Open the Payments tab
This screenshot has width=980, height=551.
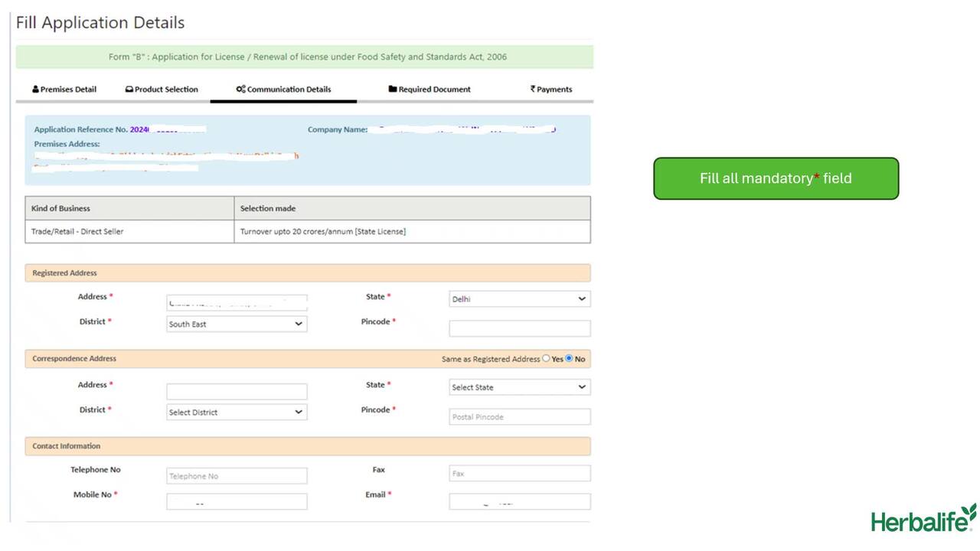point(551,90)
